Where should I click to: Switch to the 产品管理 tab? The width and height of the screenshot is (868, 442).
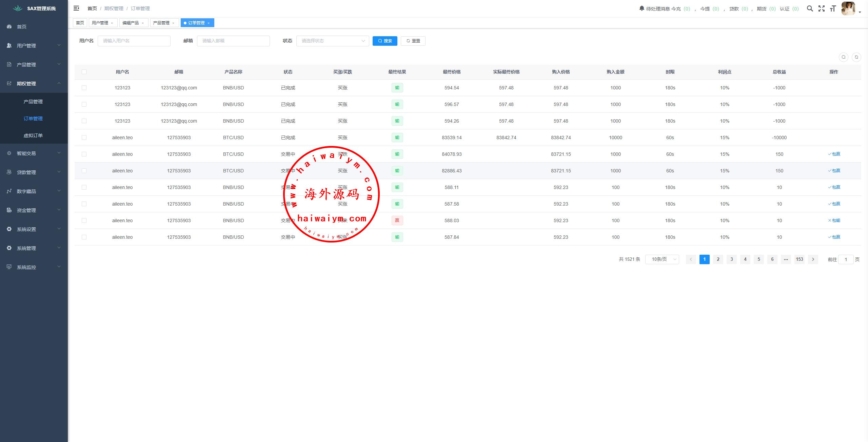tap(161, 23)
